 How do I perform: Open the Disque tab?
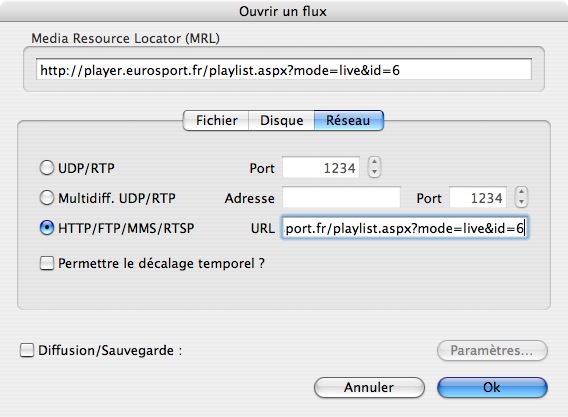281,120
